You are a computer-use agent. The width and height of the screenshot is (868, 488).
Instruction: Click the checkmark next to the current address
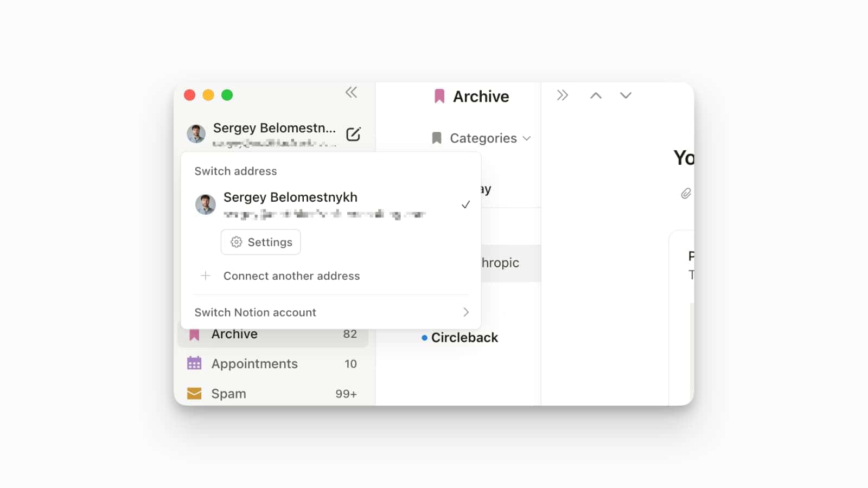point(465,204)
